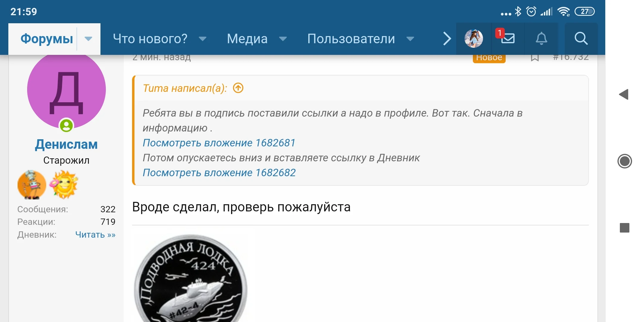Open attachment Посмотреть вложение 1682681
Screen dimensions: 644x322
(x=219, y=143)
